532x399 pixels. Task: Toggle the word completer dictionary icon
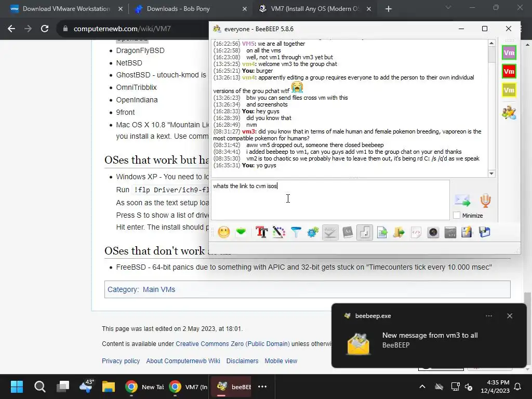348,232
